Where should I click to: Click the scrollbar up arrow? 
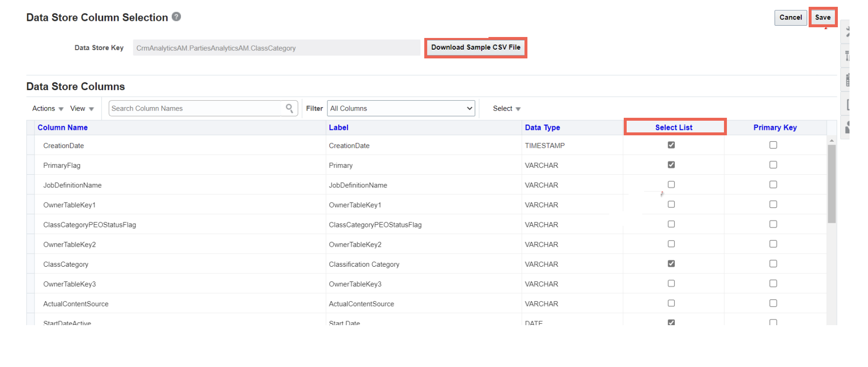coord(832,140)
